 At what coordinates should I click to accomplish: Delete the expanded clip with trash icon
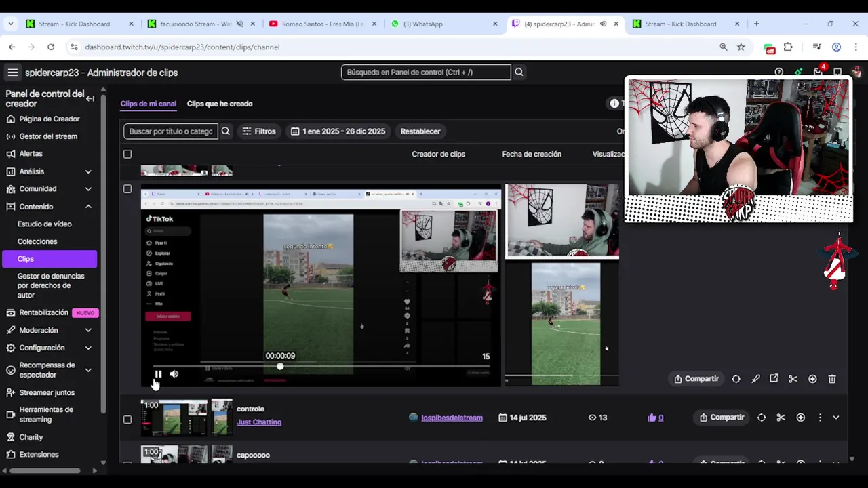832,379
